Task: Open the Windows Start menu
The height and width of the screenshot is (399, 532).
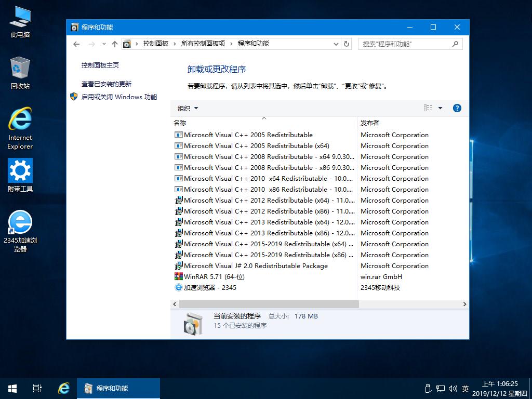Action: coord(12,389)
